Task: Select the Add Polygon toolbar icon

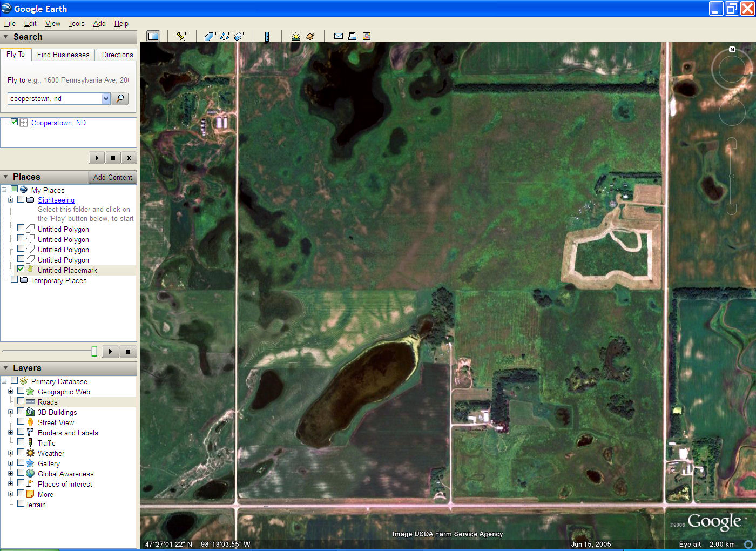Action: (210, 36)
